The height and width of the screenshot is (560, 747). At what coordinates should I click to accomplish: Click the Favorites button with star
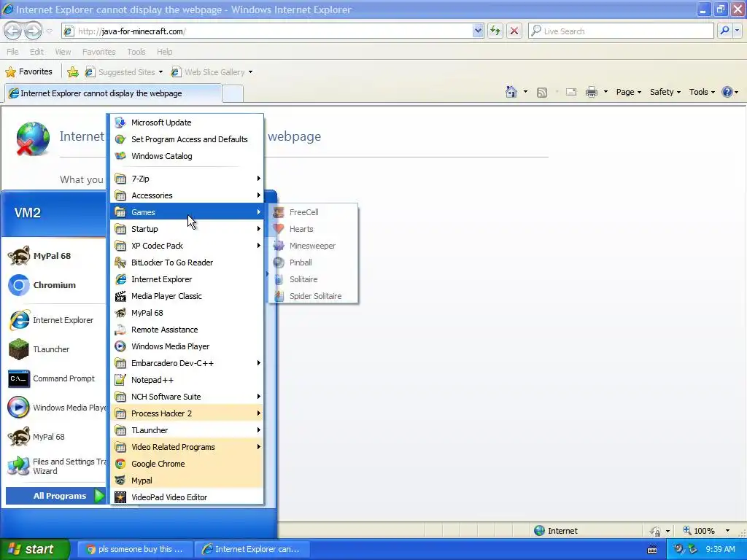pos(28,72)
